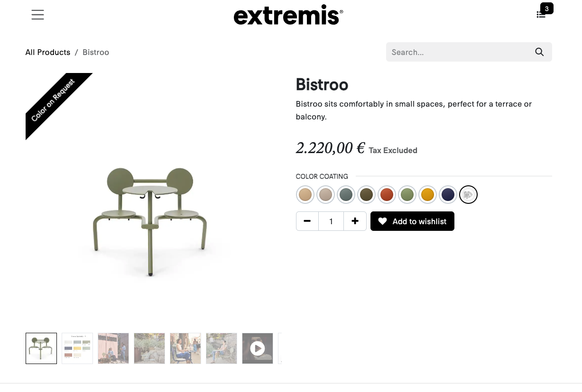Select the custom color-on-request option

point(469,194)
